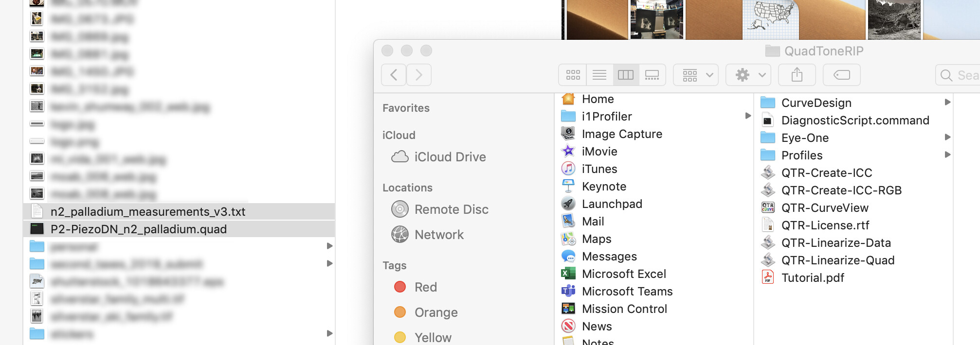The image size is (980, 345).
Task: Click the Edit Tags toolbar icon
Action: point(841,75)
